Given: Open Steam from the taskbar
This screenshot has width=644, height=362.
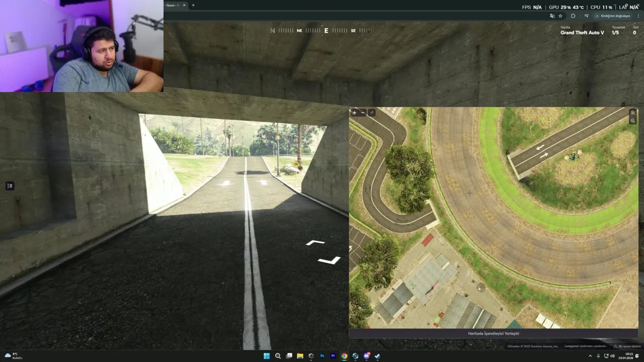Looking at the screenshot, I should [377, 356].
